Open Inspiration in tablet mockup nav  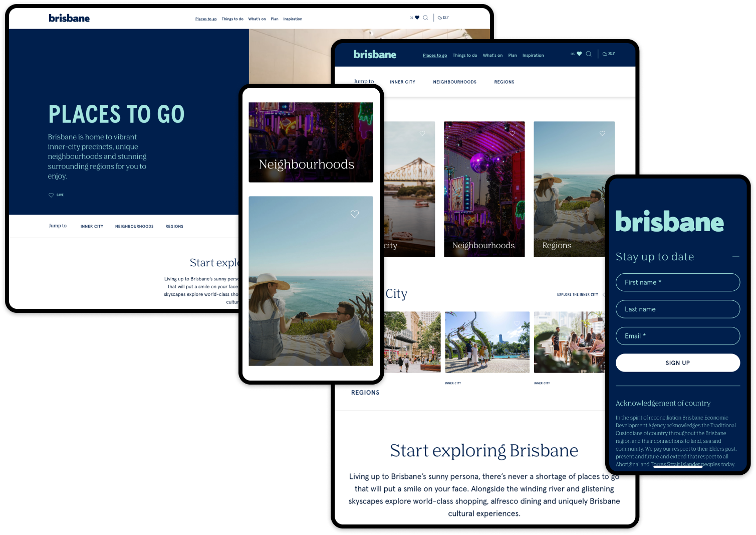(533, 55)
